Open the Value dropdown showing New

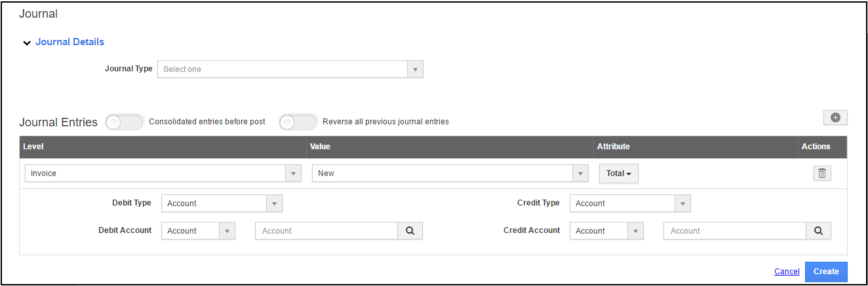pos(450,173)
